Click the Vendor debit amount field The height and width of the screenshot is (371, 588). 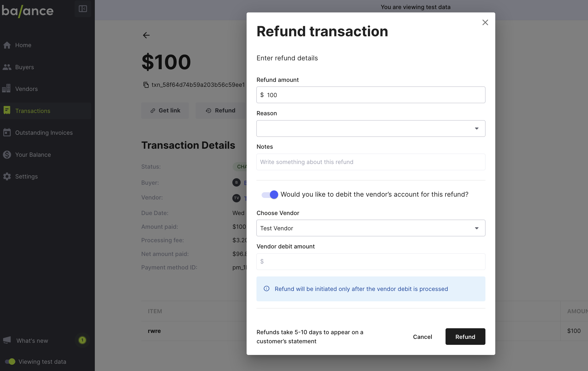point(371,261)
